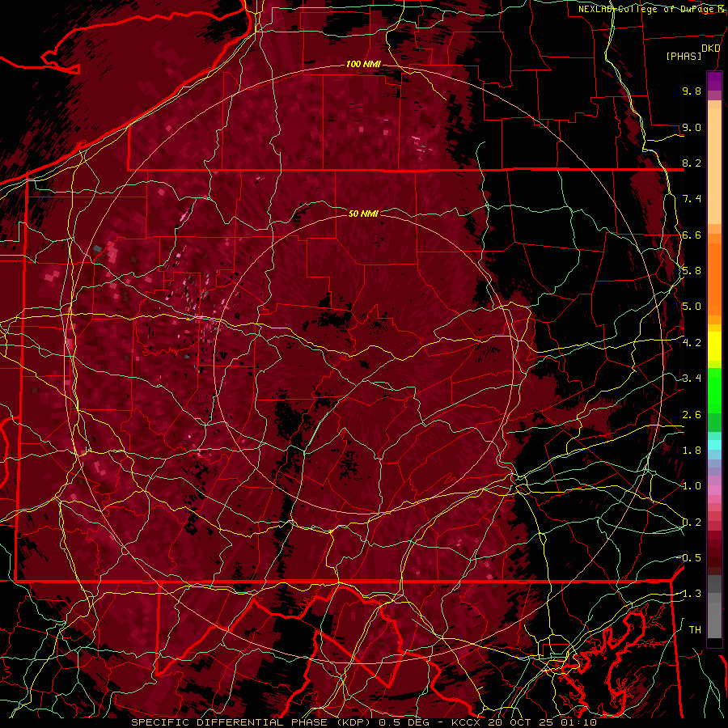The width and height of the screenshot is (728, 728).
Task: Select the 8.2 scale value label
Action: pyautogui.click(x=692, y=163)
